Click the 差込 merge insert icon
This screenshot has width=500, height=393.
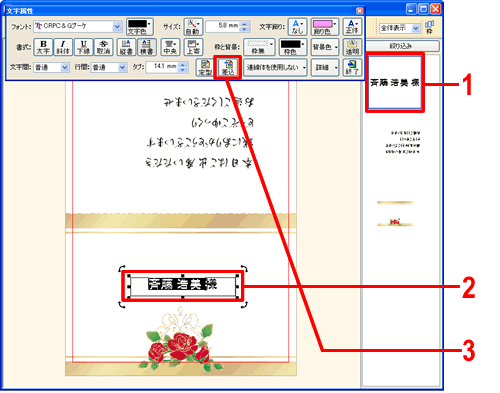pos(228,67)
